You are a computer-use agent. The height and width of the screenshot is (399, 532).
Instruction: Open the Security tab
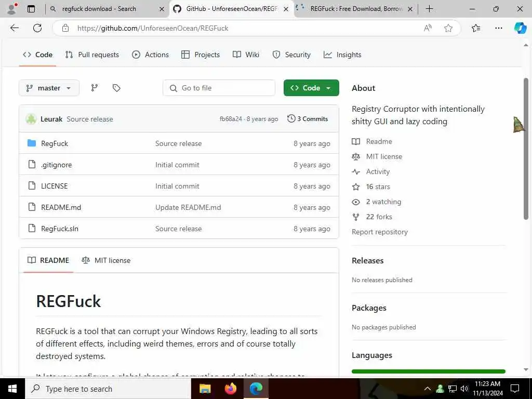(291, 55)
